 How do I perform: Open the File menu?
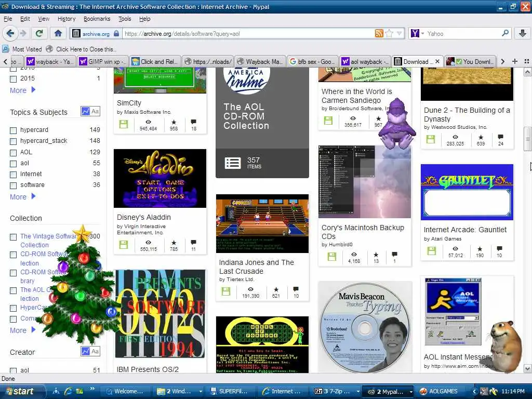pyautogui.click(x=8, y=19)
